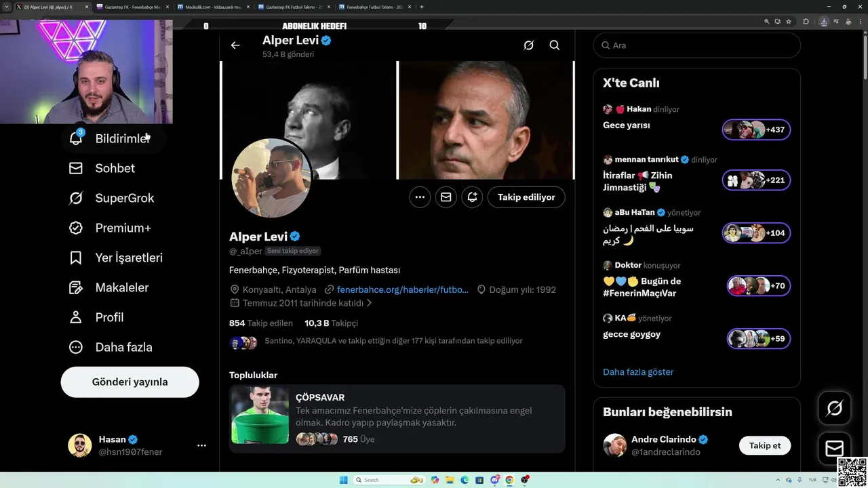Open +437 listener avatars on Gece yarısı
Viewport: 868px width, 488px height.
tap(756, 129)
